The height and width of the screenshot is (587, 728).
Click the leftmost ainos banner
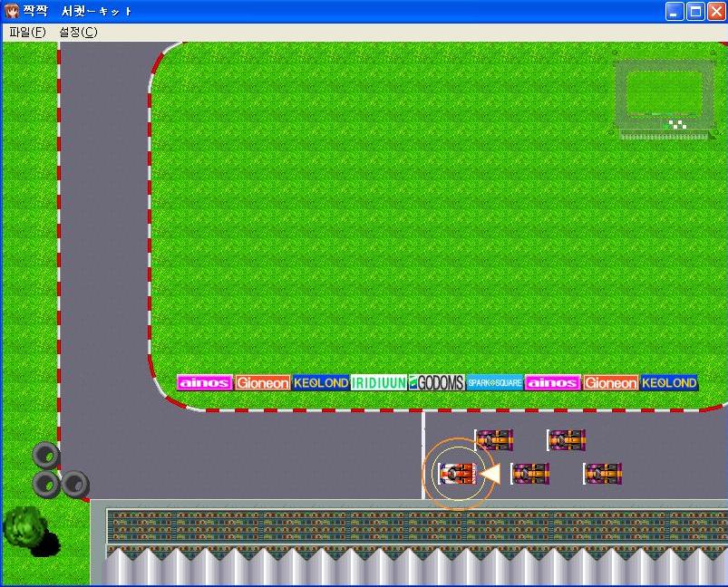[x=205, y=383]
